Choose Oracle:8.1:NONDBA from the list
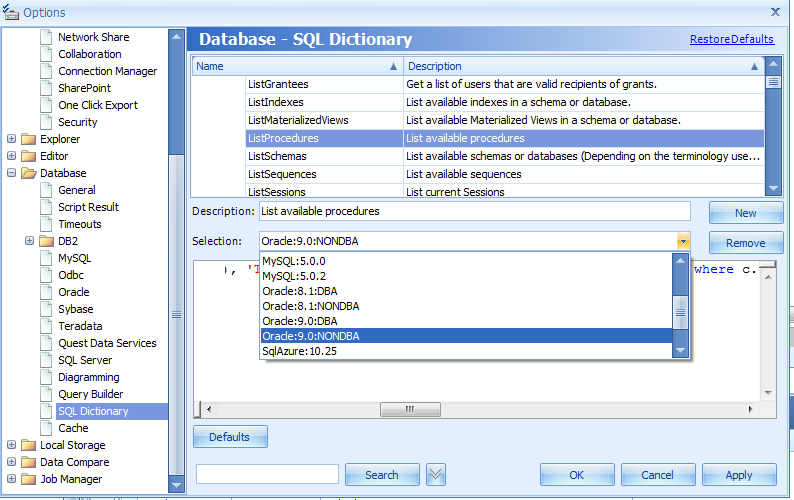794x500 pixels. (x=466, y=306)
